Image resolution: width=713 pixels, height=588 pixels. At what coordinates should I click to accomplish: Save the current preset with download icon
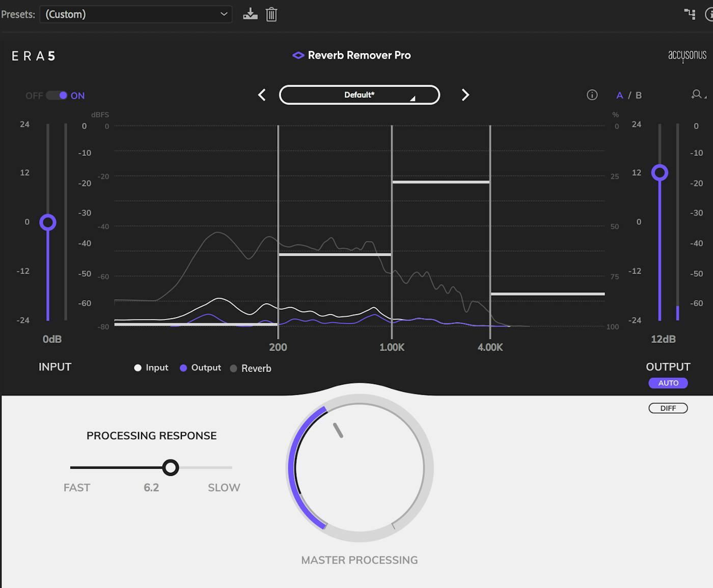click(250, 14)
